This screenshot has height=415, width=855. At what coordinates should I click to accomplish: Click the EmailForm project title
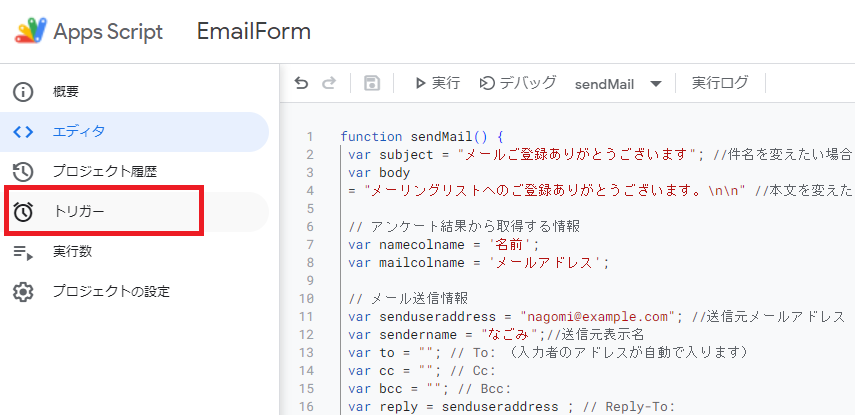click(254, 31)
